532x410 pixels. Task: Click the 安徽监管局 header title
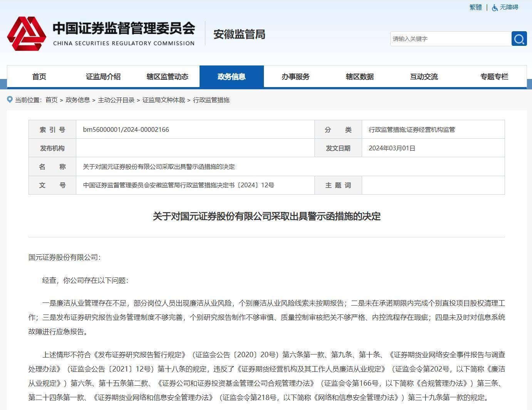pyautogui.click(x=239, y=34)
